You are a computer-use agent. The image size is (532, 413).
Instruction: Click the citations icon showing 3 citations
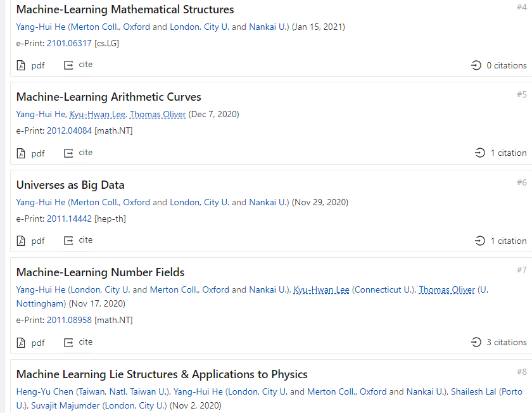[x=476, y=342]
